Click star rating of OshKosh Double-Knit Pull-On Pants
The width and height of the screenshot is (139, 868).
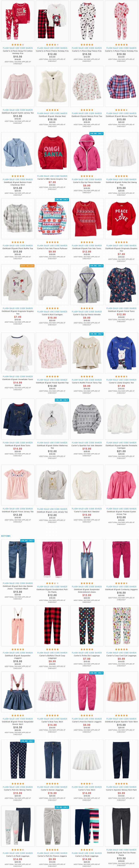52,583
